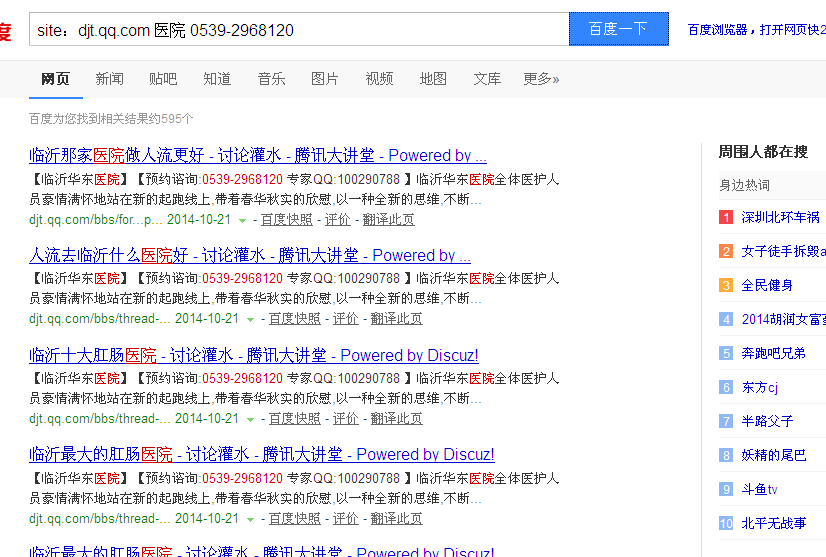826x557 pixels.
Task: Click 评价 under 人流去临沂什么医院好 result
Action: (346, 319)
